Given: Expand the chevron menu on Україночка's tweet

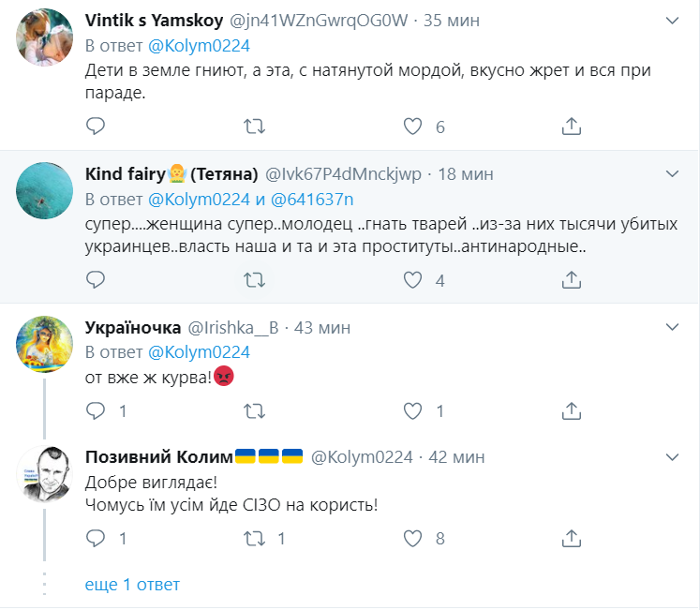Looking at the screenshot, I should pos(672,327).
